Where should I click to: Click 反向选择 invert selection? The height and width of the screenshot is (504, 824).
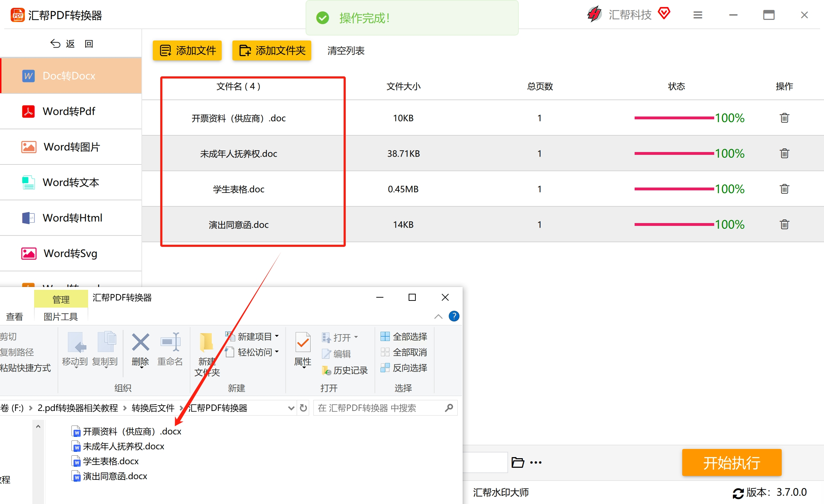[x=404, y=368]
